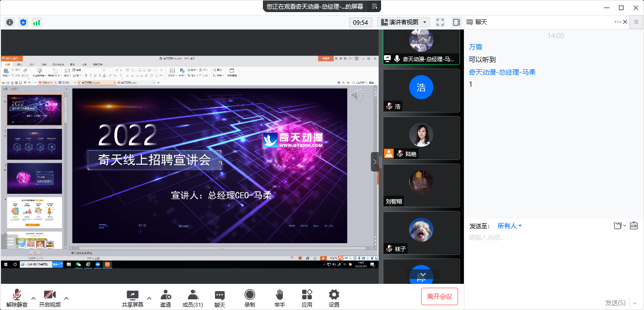Image resolution: width=644 pixels, height=310 pixels.
Task: Check the green network signal icon
Action: pos(37,22)
